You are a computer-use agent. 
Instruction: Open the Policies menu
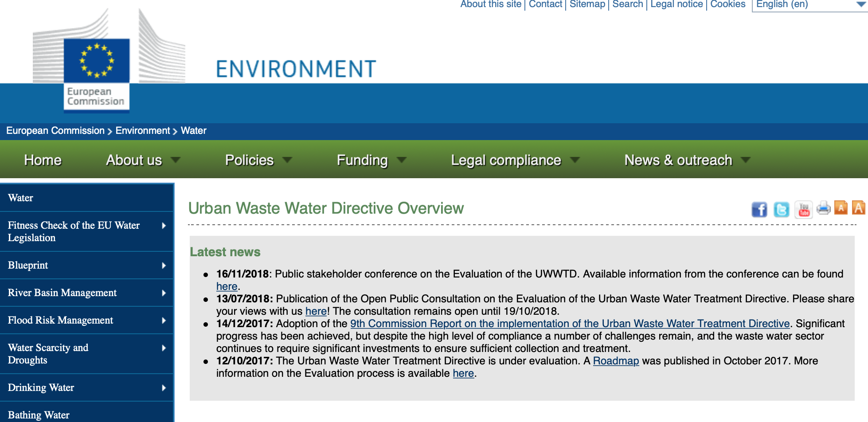pos(249,160)
